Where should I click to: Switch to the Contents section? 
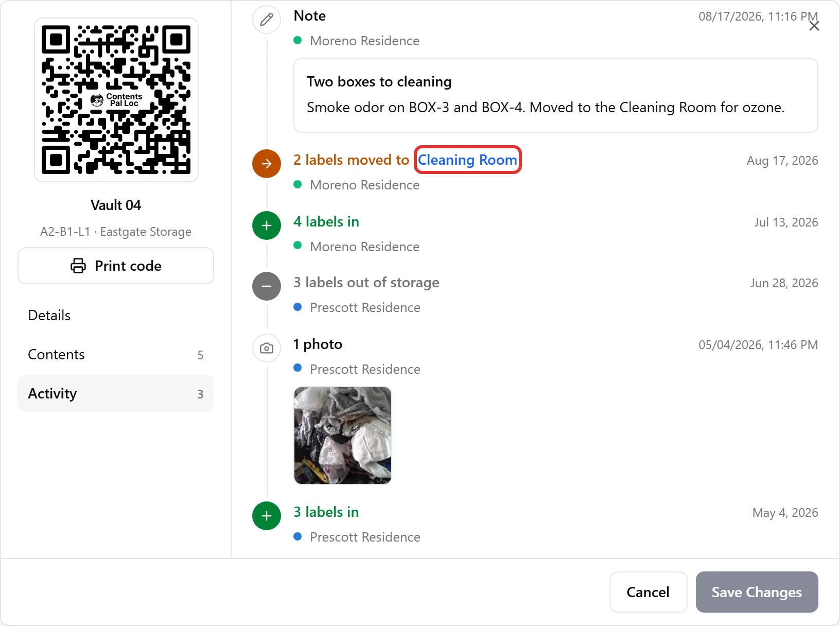(x=116, y=355)
